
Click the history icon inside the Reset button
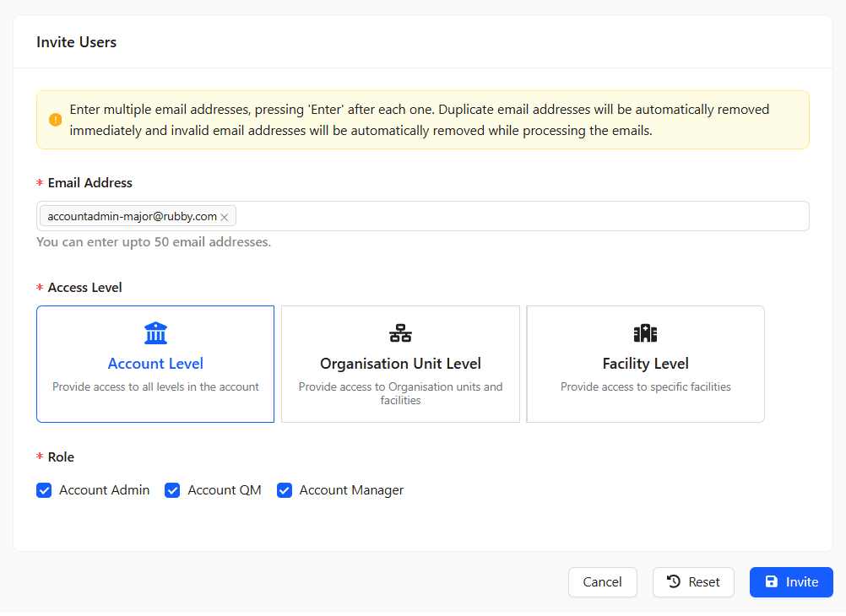click(x=674, y=582)
